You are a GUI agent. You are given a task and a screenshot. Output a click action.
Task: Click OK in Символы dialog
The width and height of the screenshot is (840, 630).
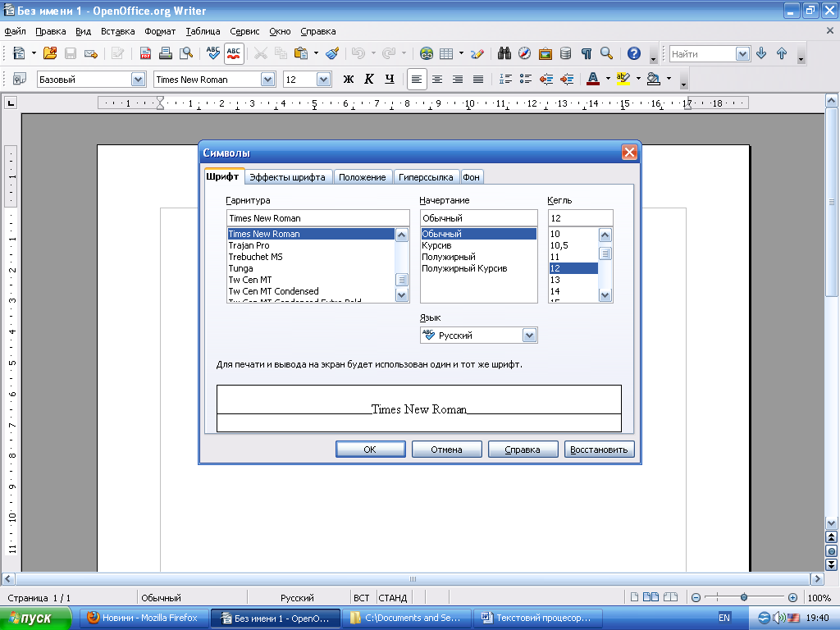click(x=370, y=450)
